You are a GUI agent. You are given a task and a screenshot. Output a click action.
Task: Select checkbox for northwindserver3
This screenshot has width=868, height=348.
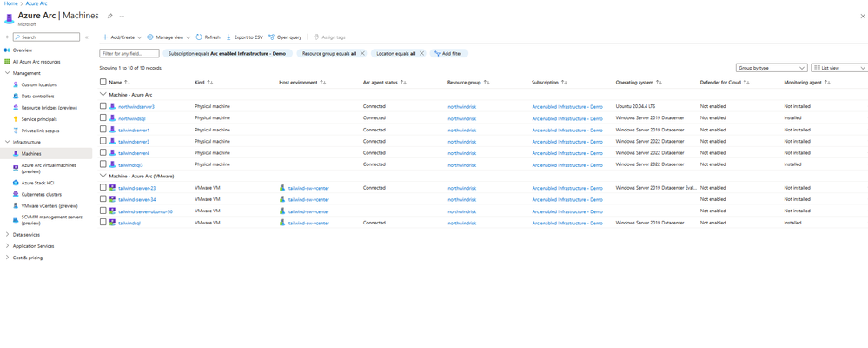coord(103,106)
